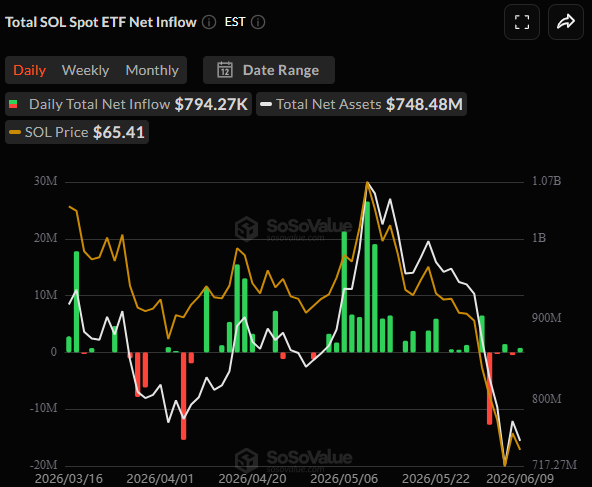This screenshot has height=487, width=592.
Task: Click the 1B right axis label
Action: click(x=539, y=238)
